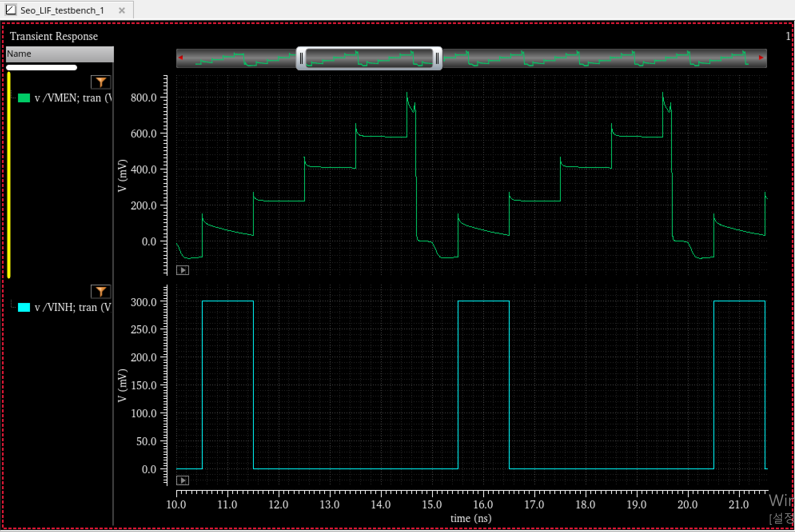This screenshot has height=532, width=795.
Task: Click the 18.0 tick on time axis
Action: [x=586, y=504]
